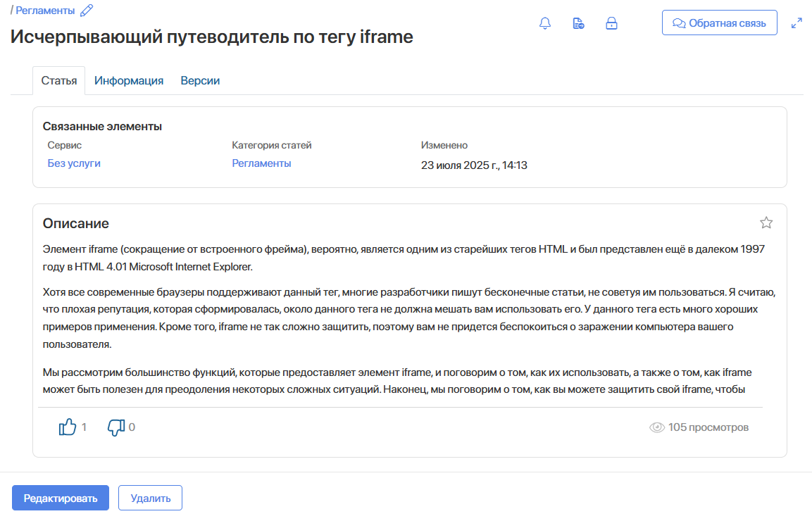Click the eye icon beside view count

(x=656, y=427)
